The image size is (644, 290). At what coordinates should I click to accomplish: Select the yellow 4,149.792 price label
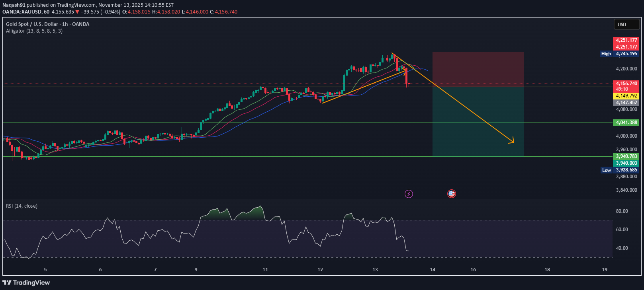[626, 96]
